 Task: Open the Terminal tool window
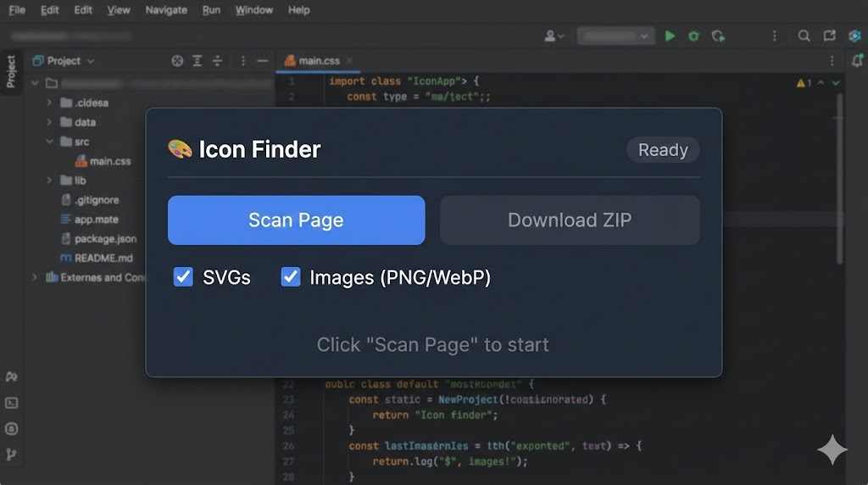(12, 403)
